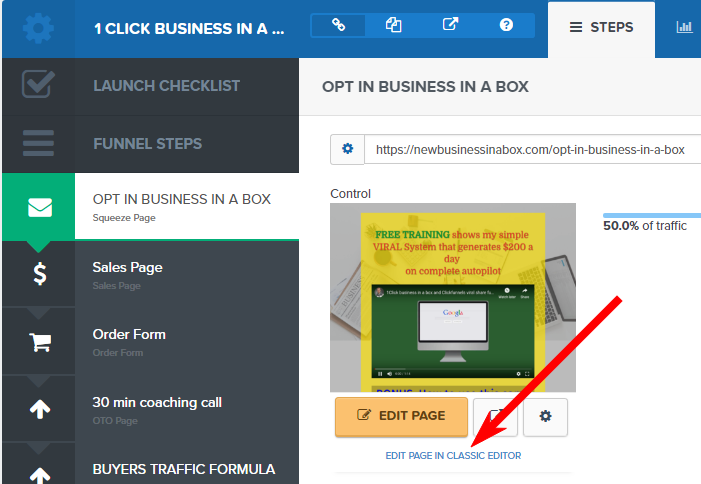The height and width of the screenshot is (484, 701).
Task: Click the 50.0% of traffic text
Action: [645, 226]
